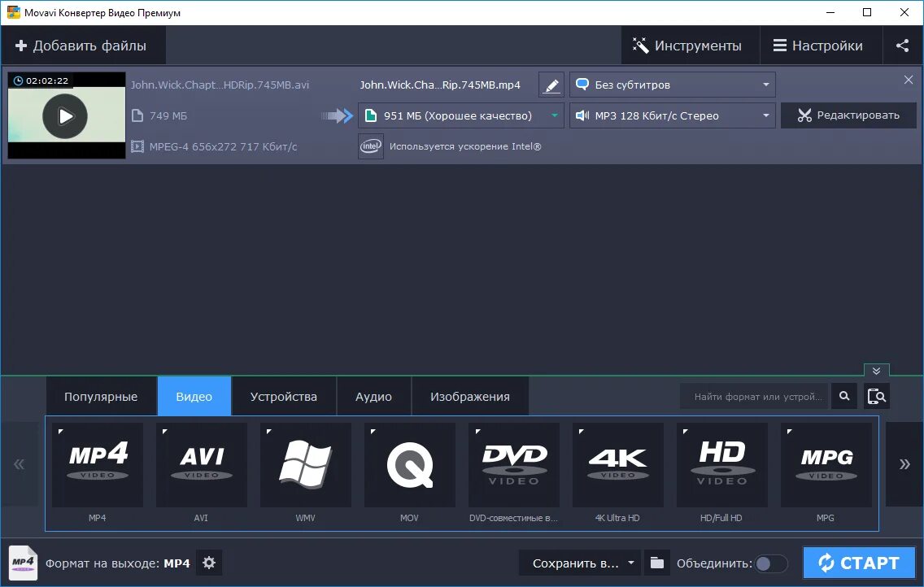Switch to the Популярные tab
The height and width of the screenshot is (587, 924).
point(101,396)
